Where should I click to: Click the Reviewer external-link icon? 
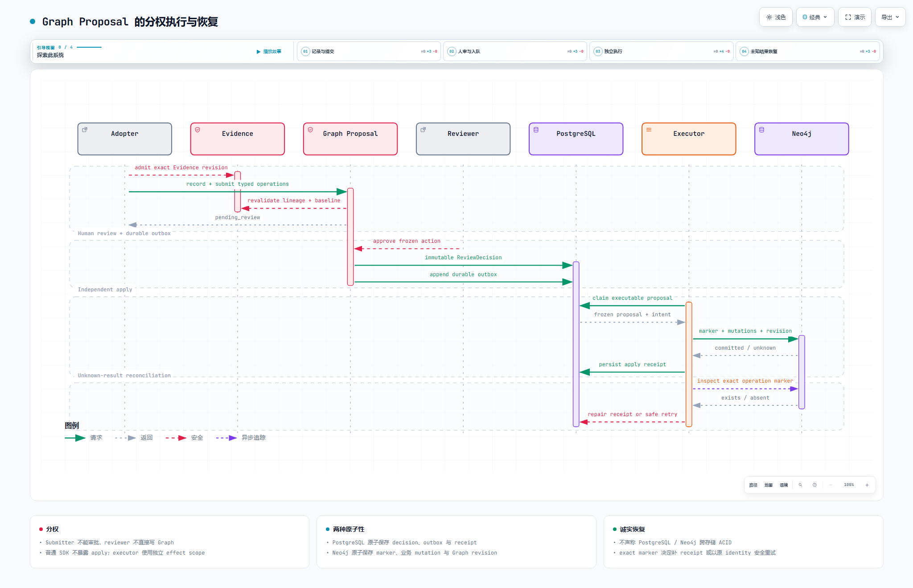click(423, 130)
